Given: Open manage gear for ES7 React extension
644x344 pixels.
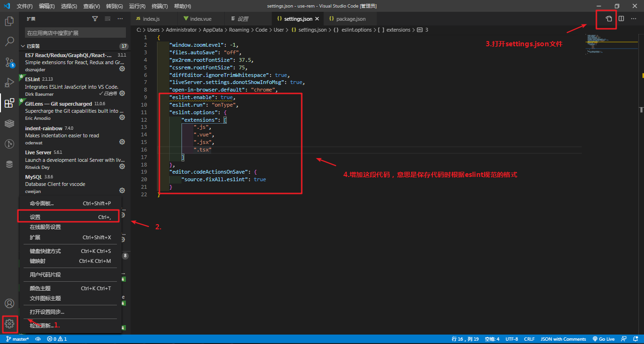Looking at the screenshot, I should point(122,69).
